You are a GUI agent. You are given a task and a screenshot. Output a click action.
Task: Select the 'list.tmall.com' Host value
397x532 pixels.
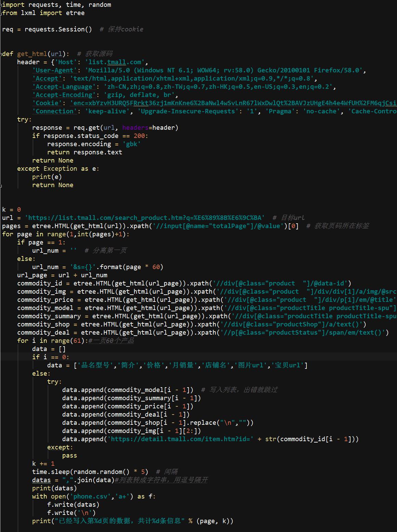(x=115, y=62)
